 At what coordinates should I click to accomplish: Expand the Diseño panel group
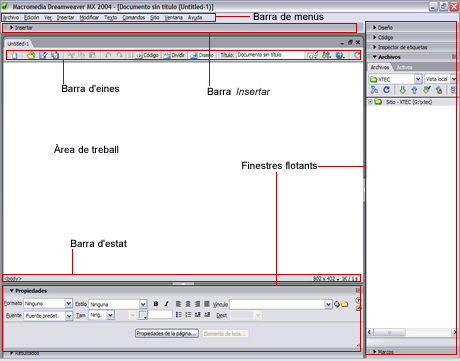point(375,28)
